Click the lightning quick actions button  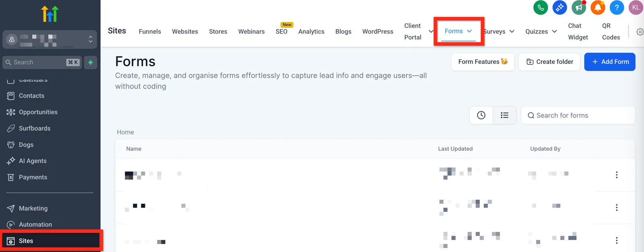point(91,62)
